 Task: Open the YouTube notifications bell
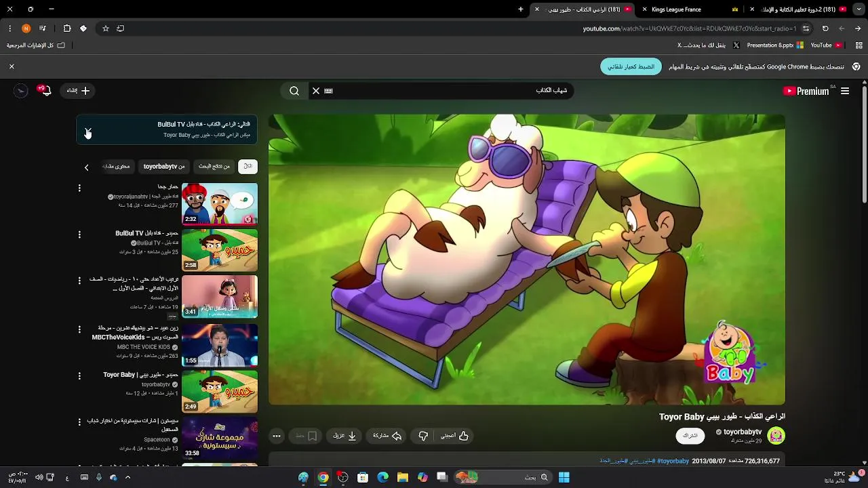coord(45,90)
